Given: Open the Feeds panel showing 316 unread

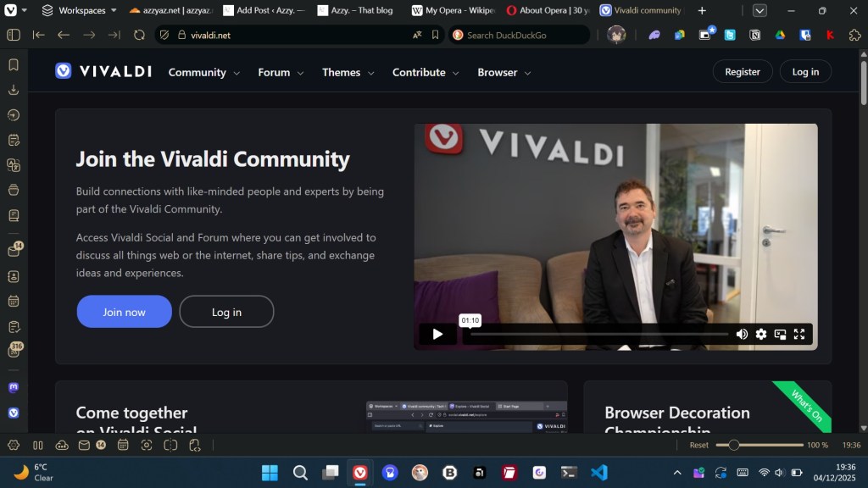Looking at the screenshot, I should coord(15,350).
